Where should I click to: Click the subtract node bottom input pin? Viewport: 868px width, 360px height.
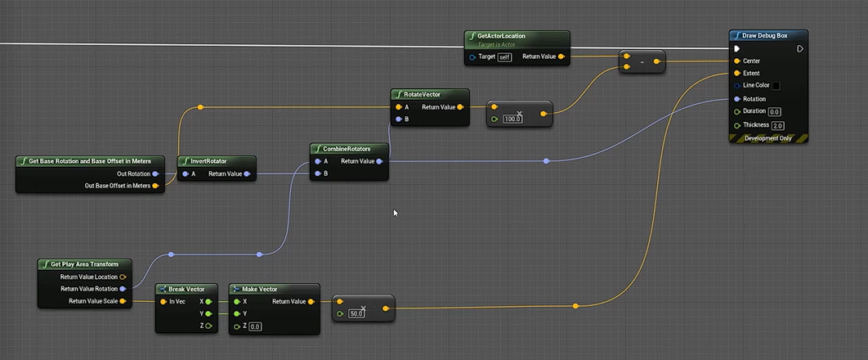point(626,67)
